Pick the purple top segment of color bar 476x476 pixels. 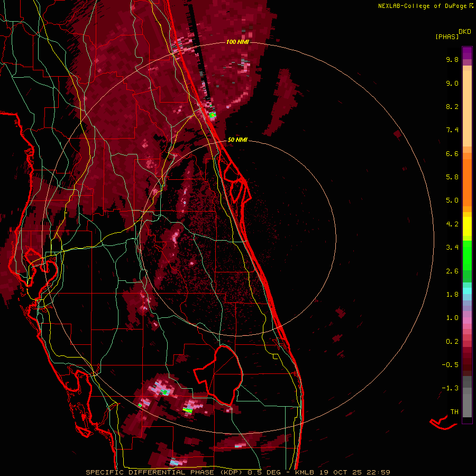coord(467,53)
